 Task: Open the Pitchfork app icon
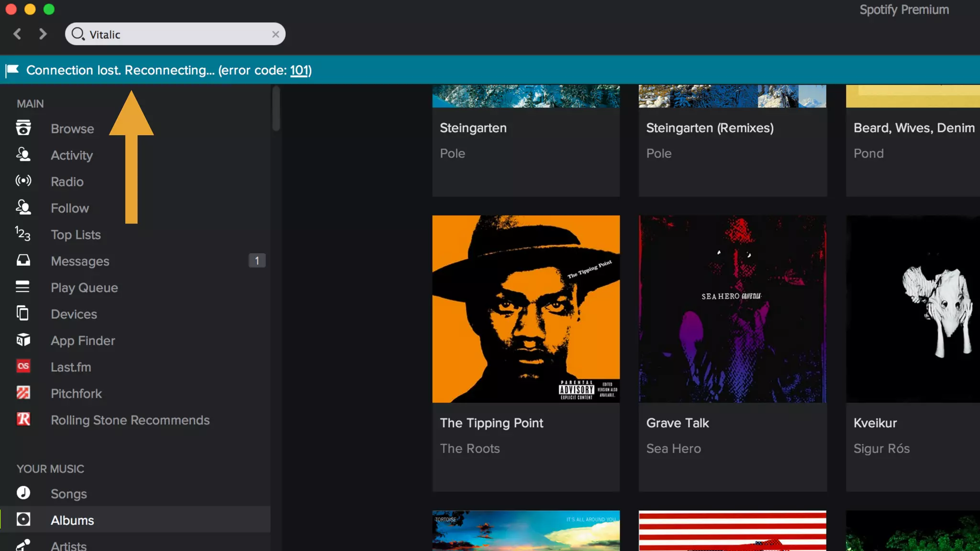pos(23,393)
